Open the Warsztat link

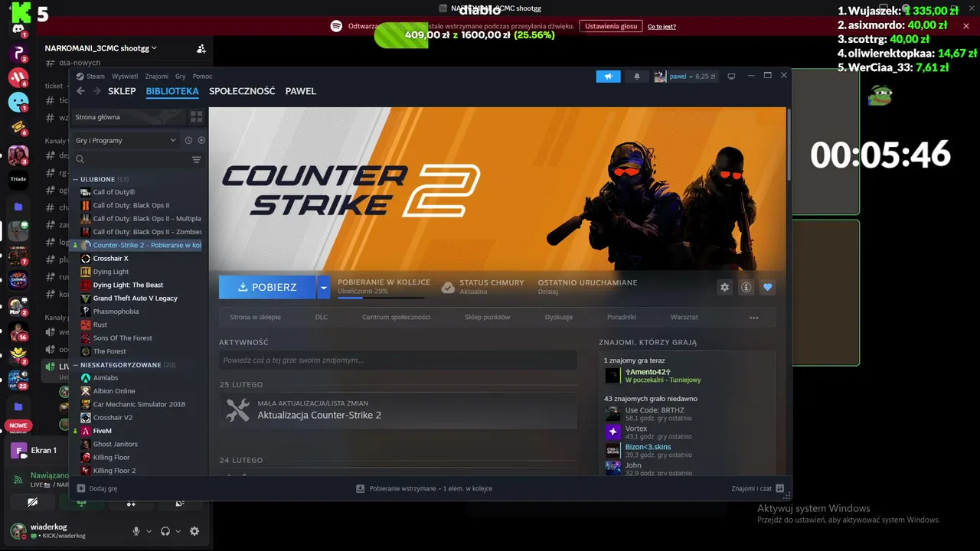[x=684, y=317]
